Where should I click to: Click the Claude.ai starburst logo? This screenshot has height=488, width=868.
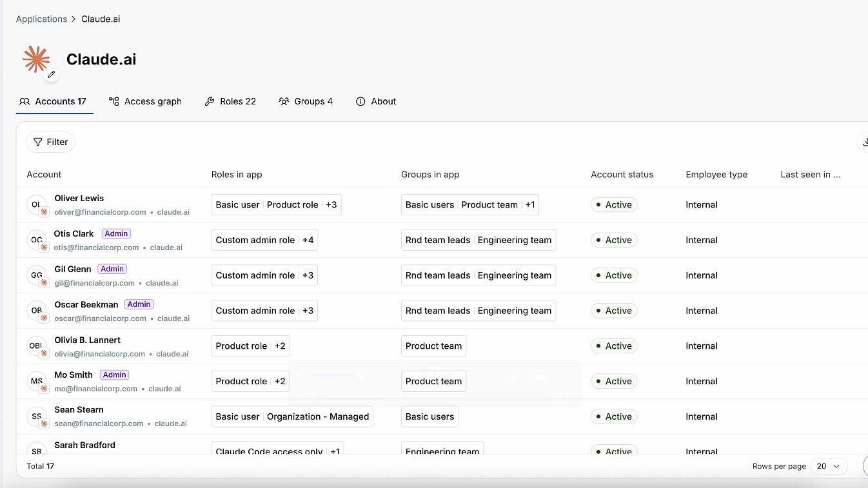[x=36, y=59]
